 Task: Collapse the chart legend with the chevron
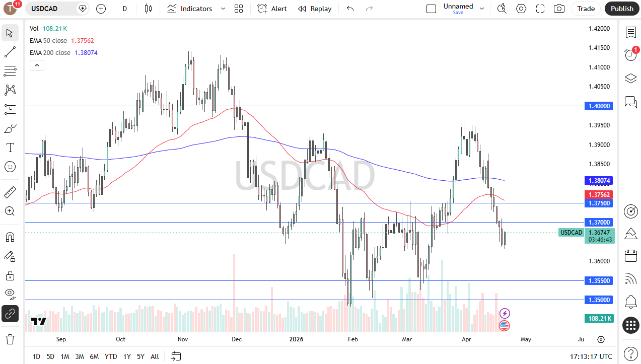pyautogui.click(x=37, y=65)
